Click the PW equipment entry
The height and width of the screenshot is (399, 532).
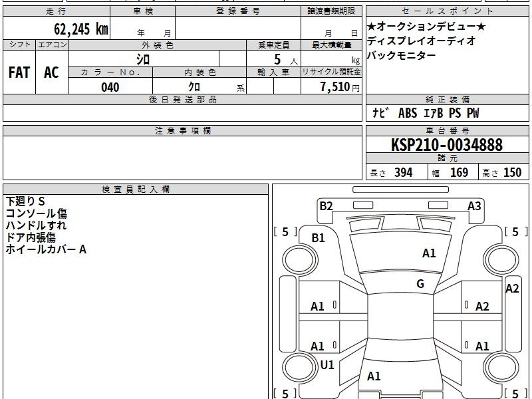[x=473, y=113]
